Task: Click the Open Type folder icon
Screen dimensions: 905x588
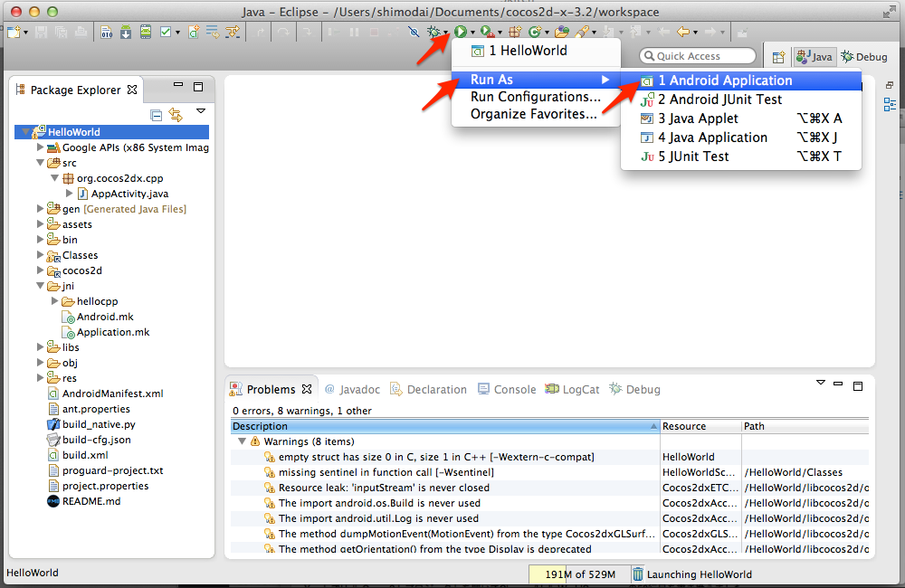Action: pos(562,32)
